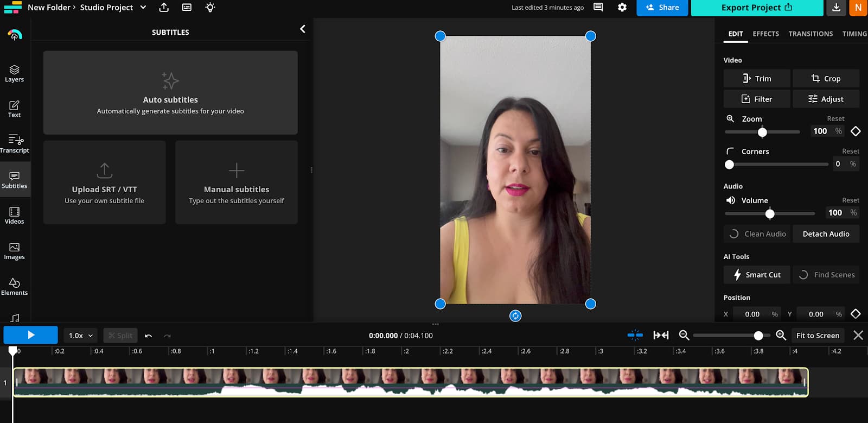Open the Elements panel in sidebar
Screen dimensions: 868x423
click(x=14, y=286)
